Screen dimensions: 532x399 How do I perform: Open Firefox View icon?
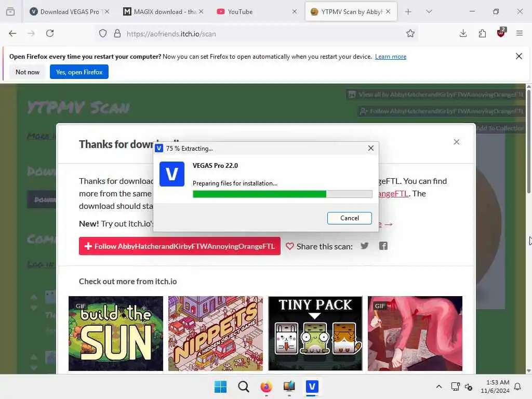10,11
